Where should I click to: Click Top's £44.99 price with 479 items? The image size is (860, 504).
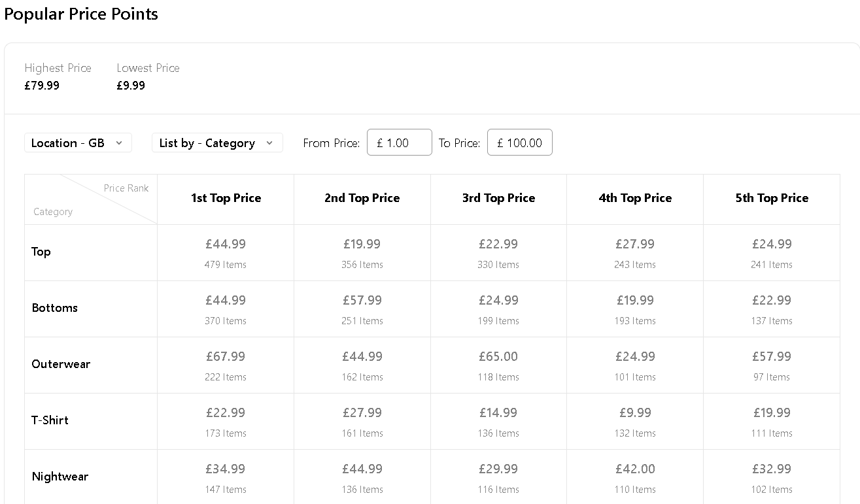tap(226, 244)
